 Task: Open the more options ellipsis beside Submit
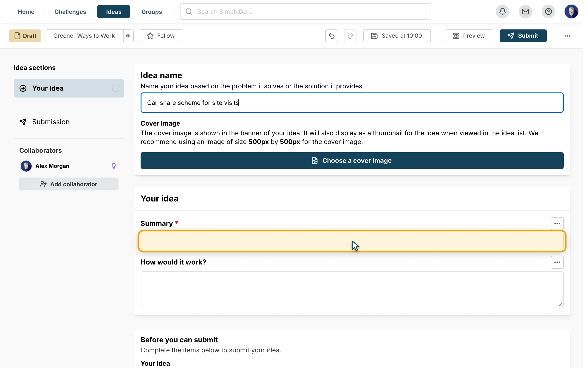(x=567, y=36)
